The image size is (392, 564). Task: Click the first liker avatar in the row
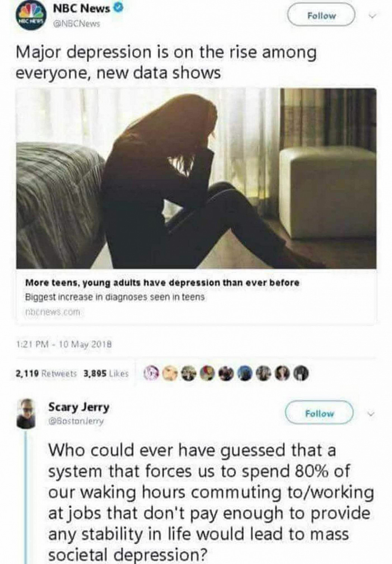tap(151, 373)
